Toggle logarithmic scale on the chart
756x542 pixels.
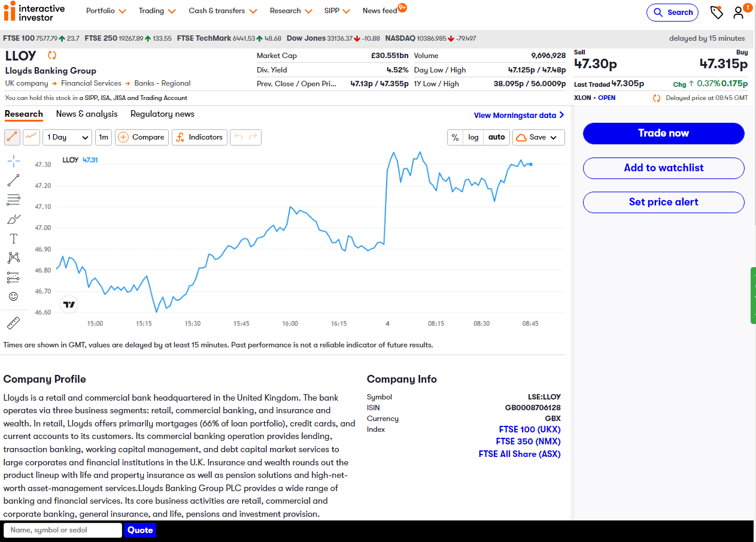pos(473,137)
